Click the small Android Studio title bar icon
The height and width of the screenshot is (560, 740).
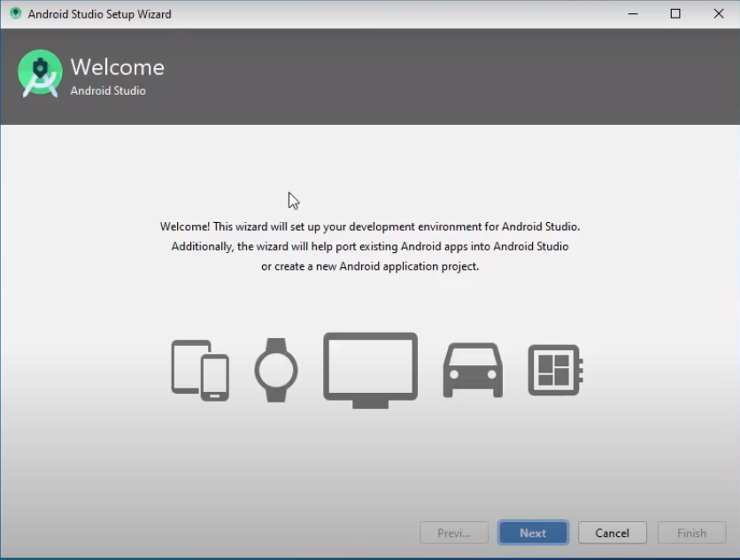[x=16, y=13]
